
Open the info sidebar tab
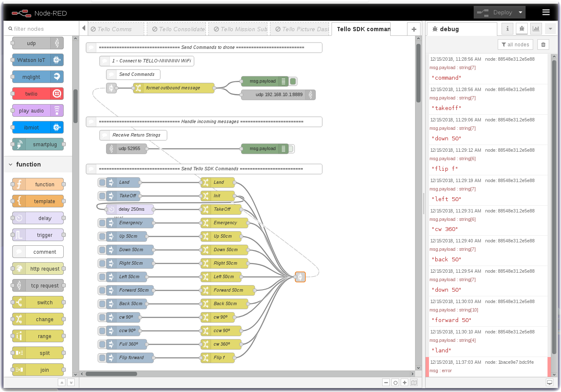tap(507, 29)
